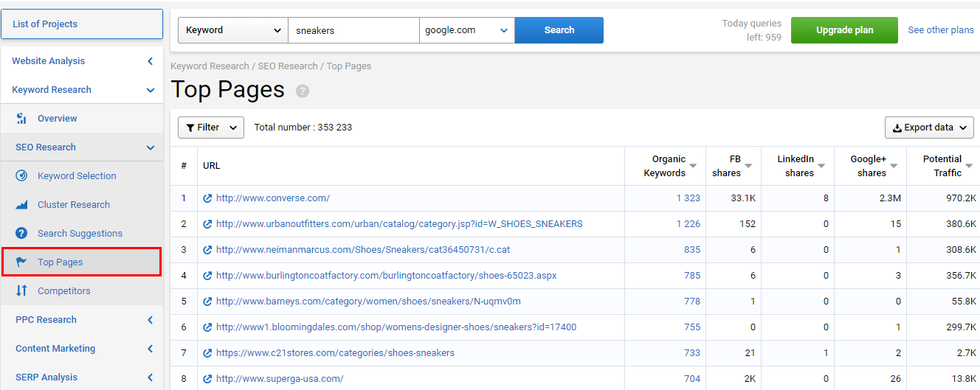The height and width of the screenshot is (390, 980).
Task: Click organic keywords count 778
Action: pyautogui.click(x=692, y=302)
